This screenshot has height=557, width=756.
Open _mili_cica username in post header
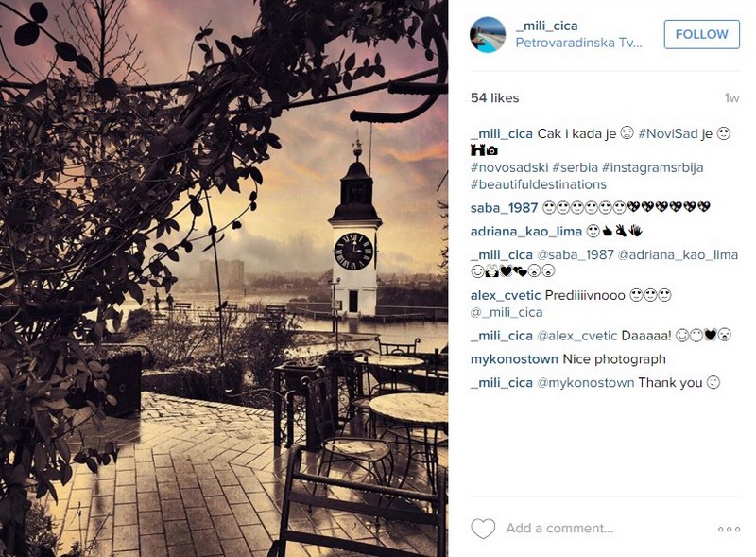coord(546,26)
